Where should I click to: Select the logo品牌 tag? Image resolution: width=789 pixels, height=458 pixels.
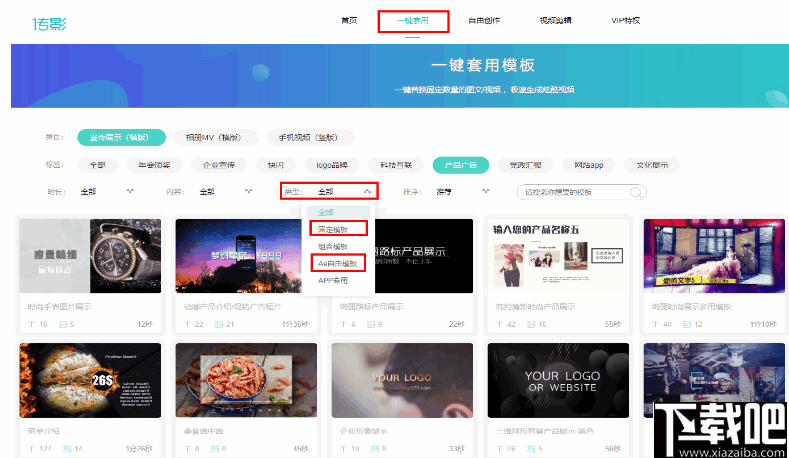coord(332,165)
